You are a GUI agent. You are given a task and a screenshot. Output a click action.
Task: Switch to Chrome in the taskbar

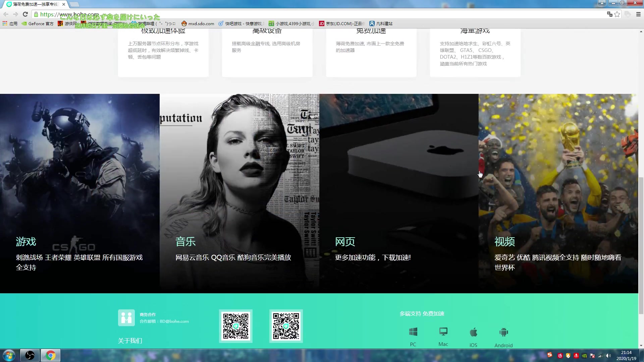click(51, 355)
